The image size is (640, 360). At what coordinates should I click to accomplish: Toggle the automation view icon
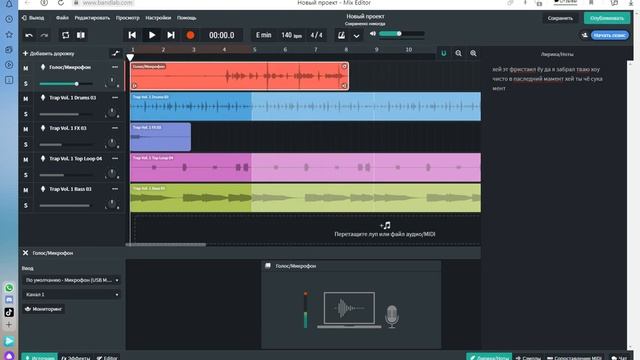[x=115, y=53]
